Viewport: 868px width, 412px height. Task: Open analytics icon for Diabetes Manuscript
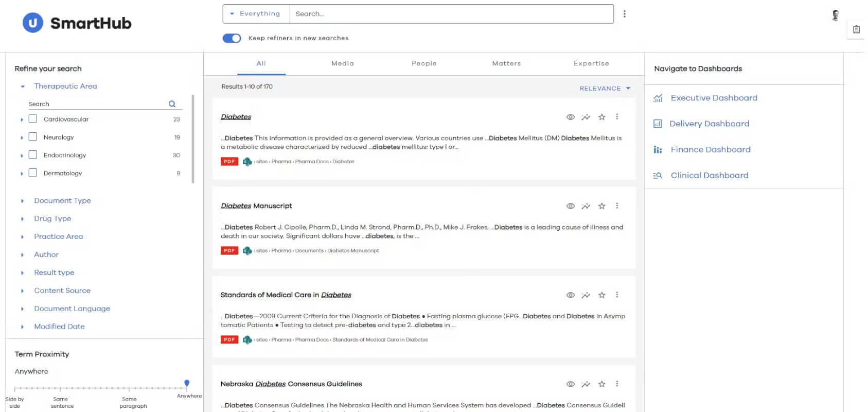pyautogui.click(x=586, y=206)
